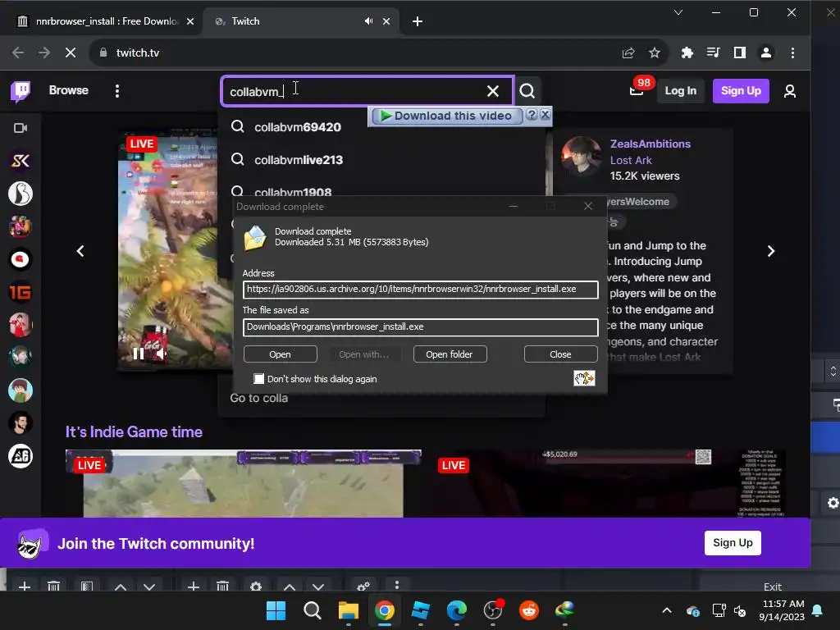Dismiss the Download this video bar
840x630 pixels.
[545, 115]
